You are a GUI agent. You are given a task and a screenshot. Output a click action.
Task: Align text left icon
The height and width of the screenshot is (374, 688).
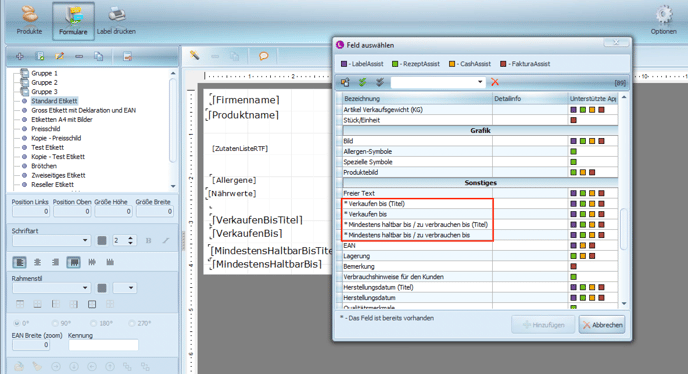pyautogui.click(x=19, y=262)
